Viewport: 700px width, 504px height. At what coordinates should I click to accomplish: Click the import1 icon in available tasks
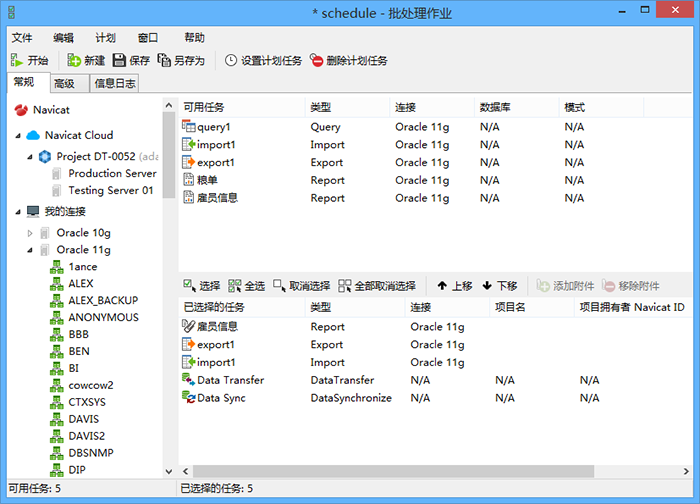click(189, 145)
